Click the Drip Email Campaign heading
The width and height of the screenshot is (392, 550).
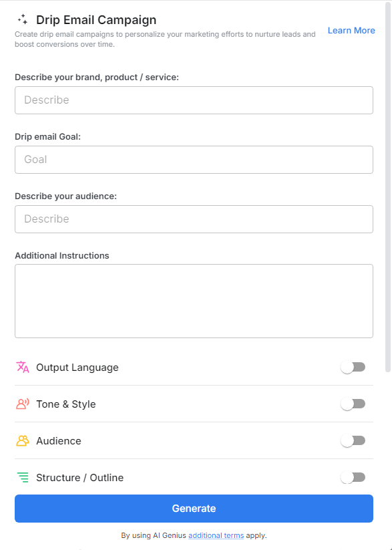coord(96,19)
